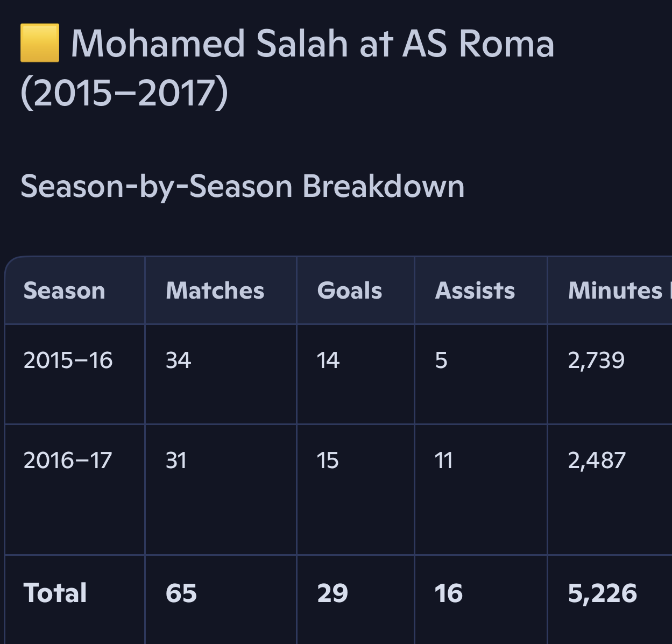Select the 2,739 minutes cell
This screenshot has height=644, width=672.
(x=596, y=360)
